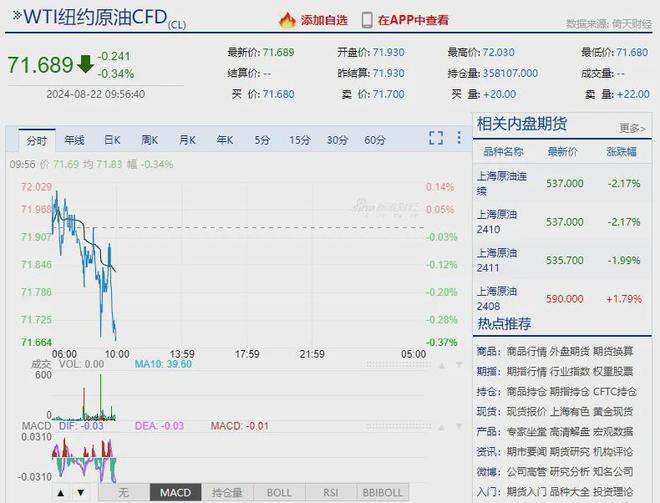Screen dimensions: 660x503
Task: Collapse the MACD panel with faded up arrow
Action: 442,427
